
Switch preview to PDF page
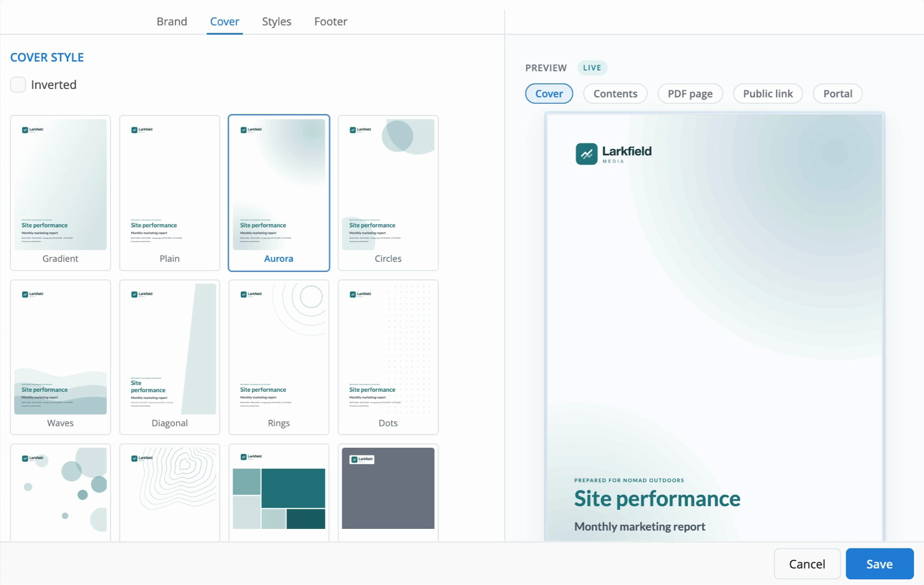(x=690, y=93)
